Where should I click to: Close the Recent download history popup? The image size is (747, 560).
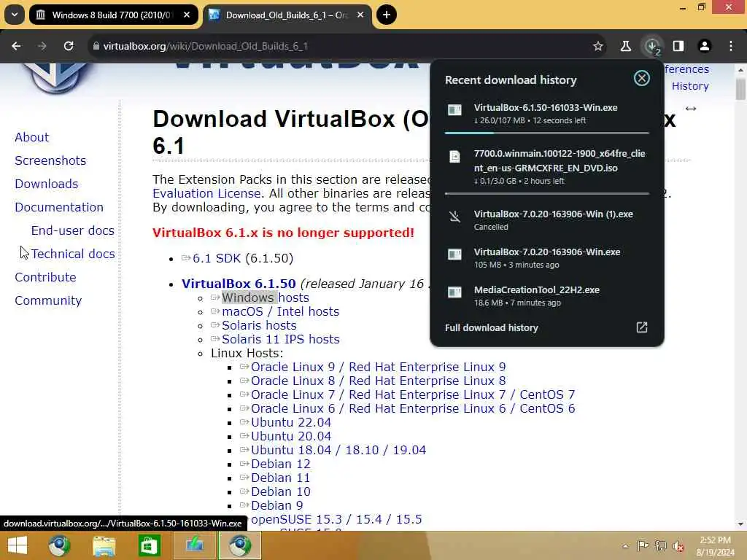click(x=642, y=78)
